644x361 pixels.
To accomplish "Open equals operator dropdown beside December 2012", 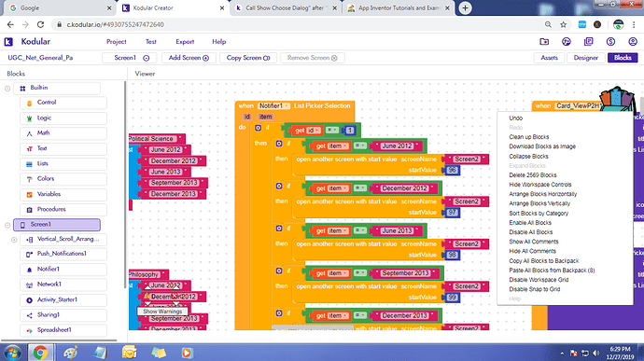I will tap(360, 188).
